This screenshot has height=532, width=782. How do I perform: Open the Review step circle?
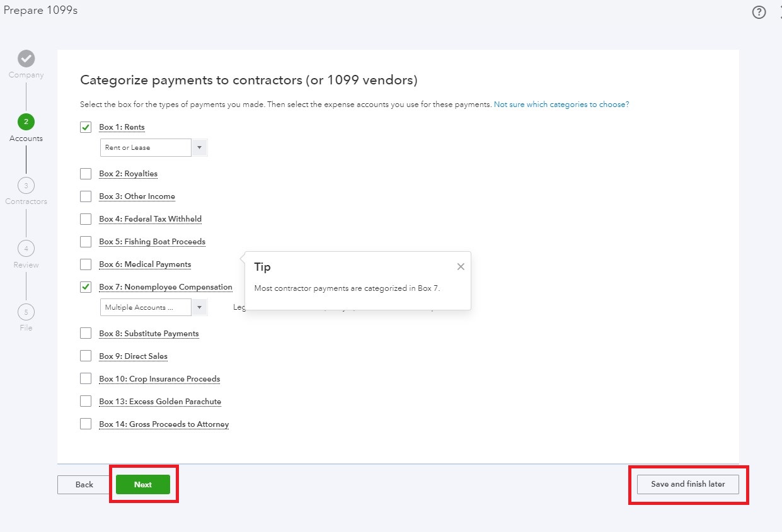click(x=26, y=249)
